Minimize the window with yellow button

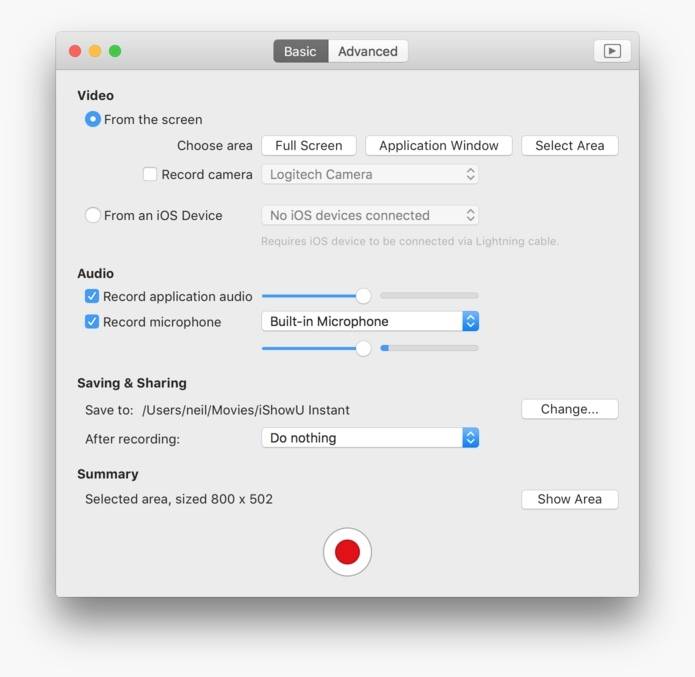[95, 51]
